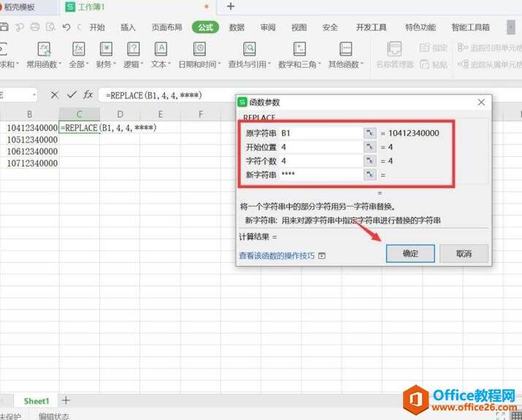Image resolution: width=522 pixels, height=420 pixels.
Task: Click cell containing 10712340000
Action: 30,163
